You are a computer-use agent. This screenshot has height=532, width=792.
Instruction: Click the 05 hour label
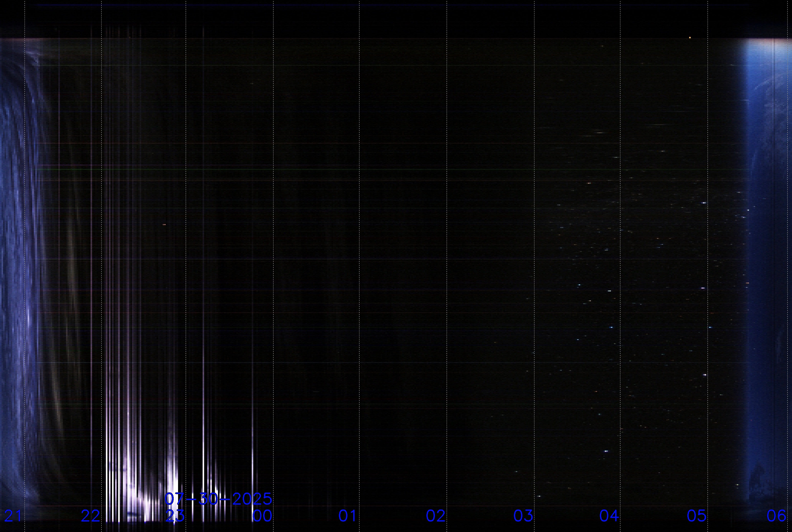click(697, 516)
